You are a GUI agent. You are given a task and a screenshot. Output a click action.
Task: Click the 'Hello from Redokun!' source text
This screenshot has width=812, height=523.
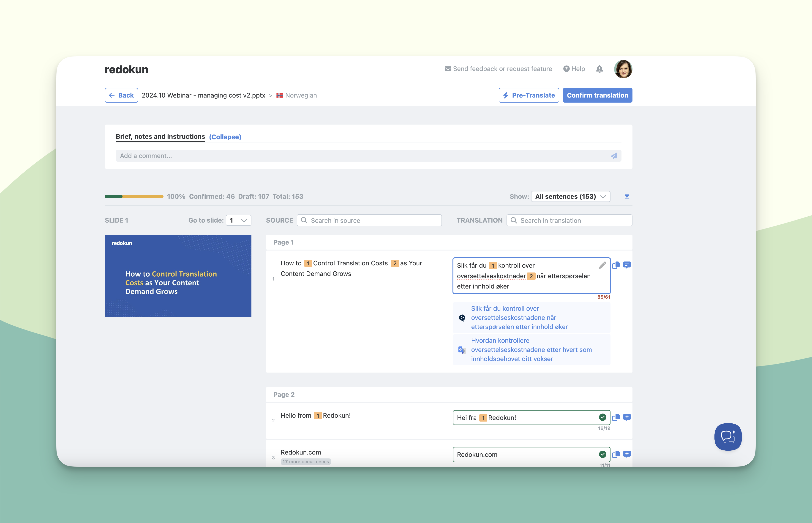coord(316,415)
